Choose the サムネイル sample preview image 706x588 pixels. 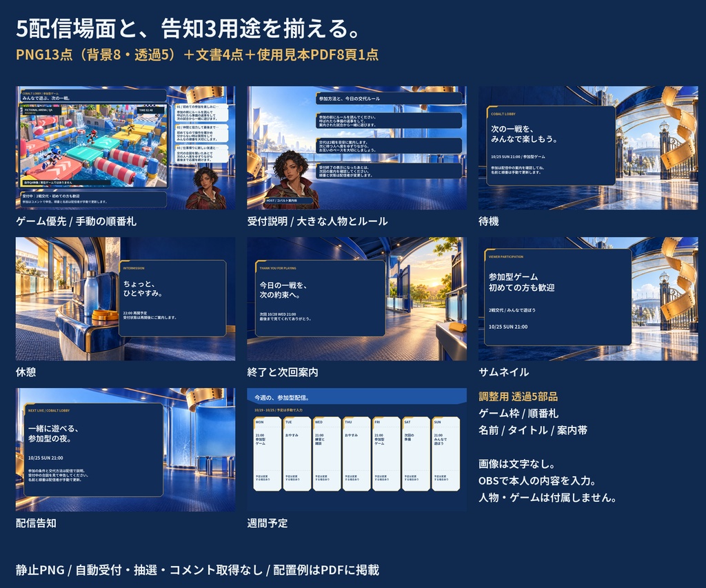[588, 299]
